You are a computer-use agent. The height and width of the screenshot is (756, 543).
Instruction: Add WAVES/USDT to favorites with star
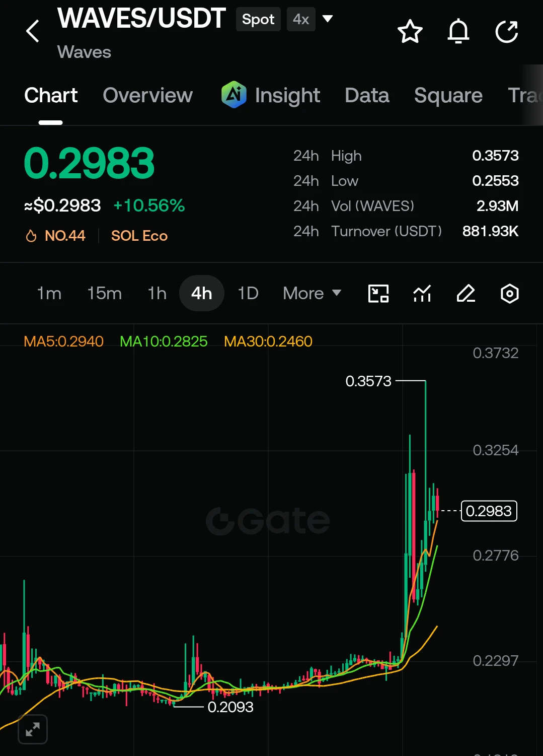click(x=410, y=32)
